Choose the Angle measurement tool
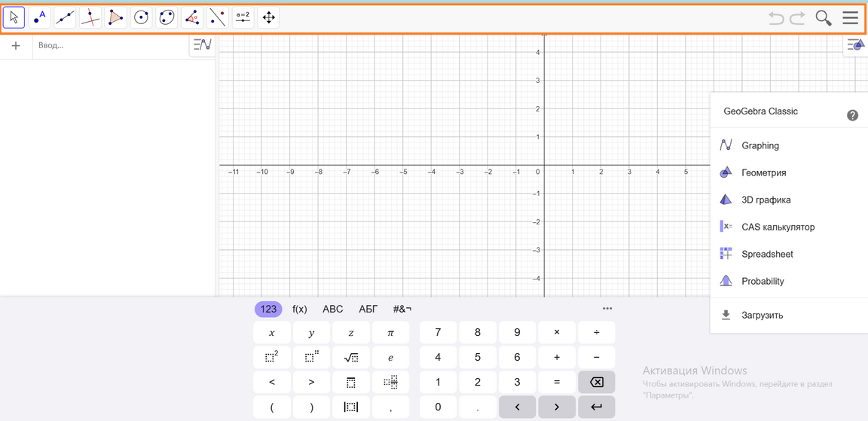Image resolution: width=868 pixels, height=421 pixels. pos(192,17)
